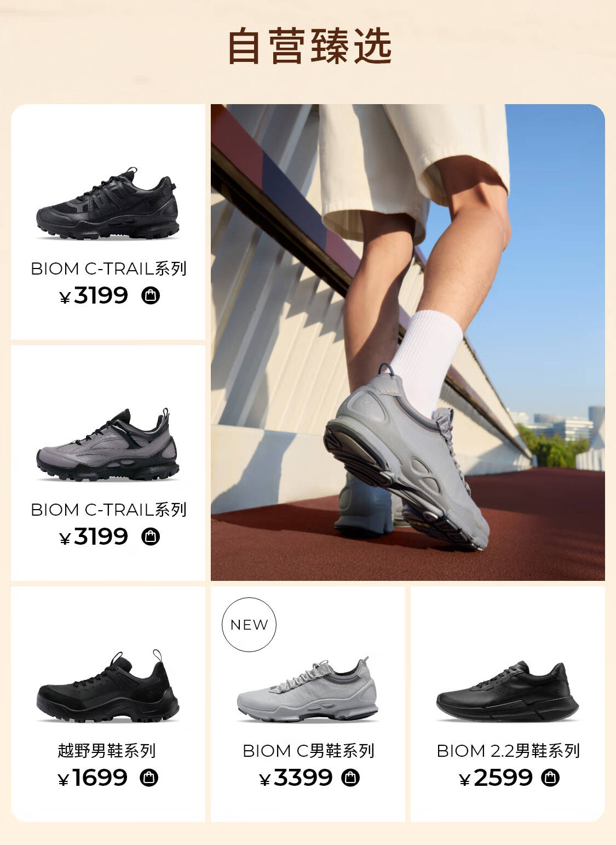Image resolution: width=616 pixels, height=845 pixels.
Task: Select the second BIOM C-TRAIL系列 title
Action: 108,510
